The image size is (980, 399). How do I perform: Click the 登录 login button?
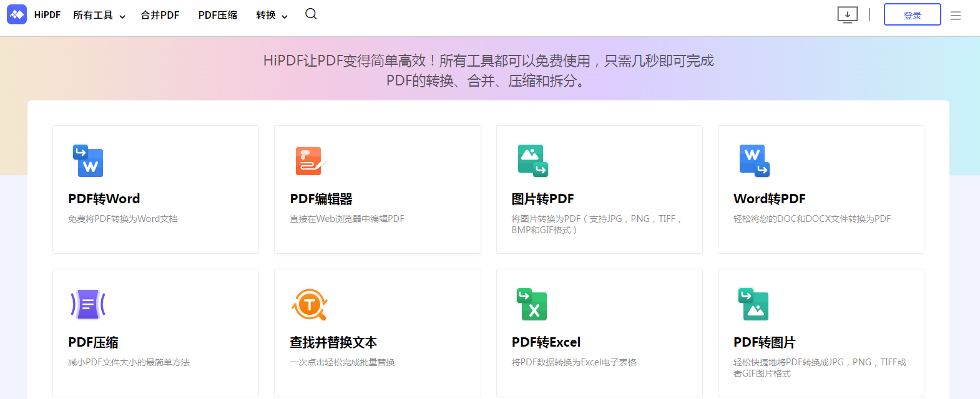tap(912, 14)
